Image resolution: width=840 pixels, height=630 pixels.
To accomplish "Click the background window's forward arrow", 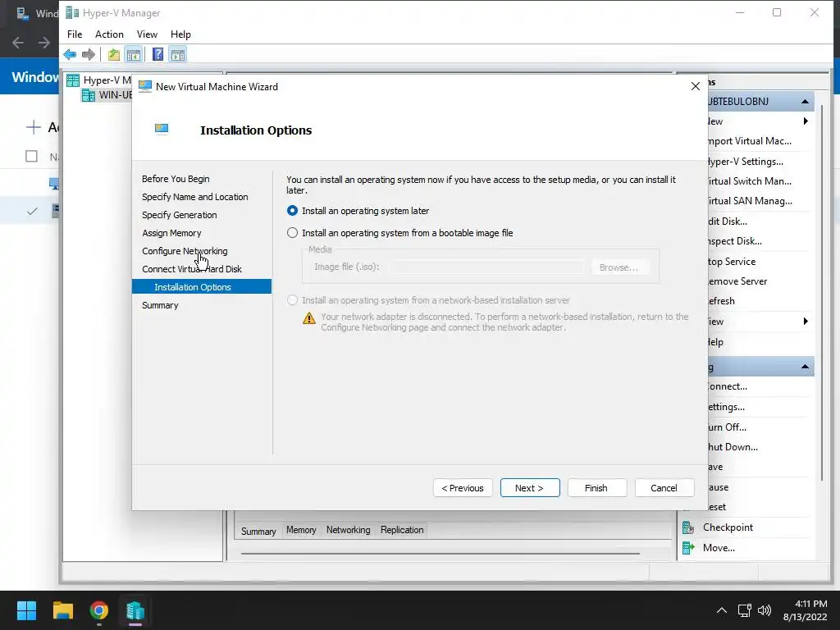I will 44,43.
